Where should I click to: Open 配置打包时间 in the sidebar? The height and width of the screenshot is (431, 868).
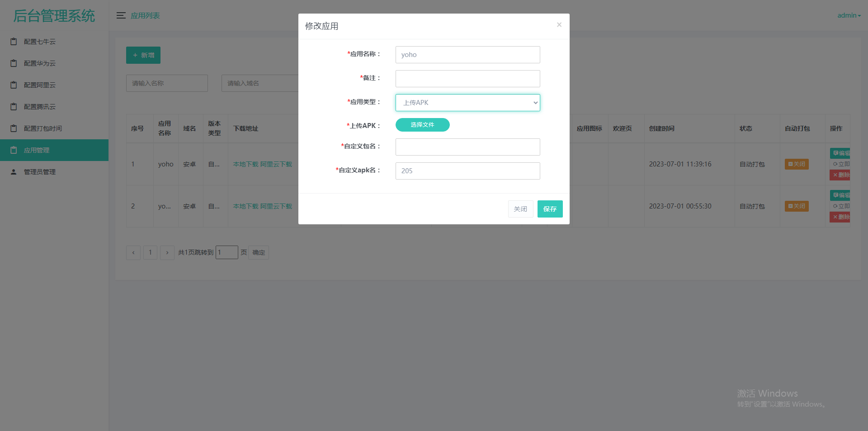[x=54, y=128]
